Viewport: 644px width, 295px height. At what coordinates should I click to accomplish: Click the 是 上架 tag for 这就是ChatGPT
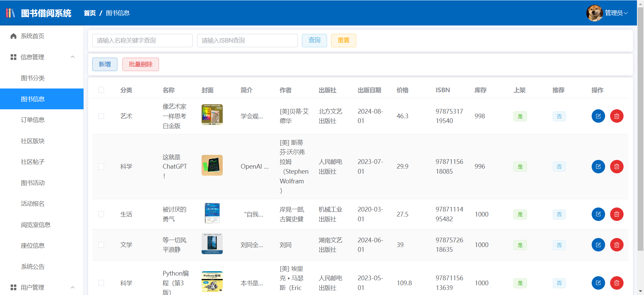pos(520,167)
